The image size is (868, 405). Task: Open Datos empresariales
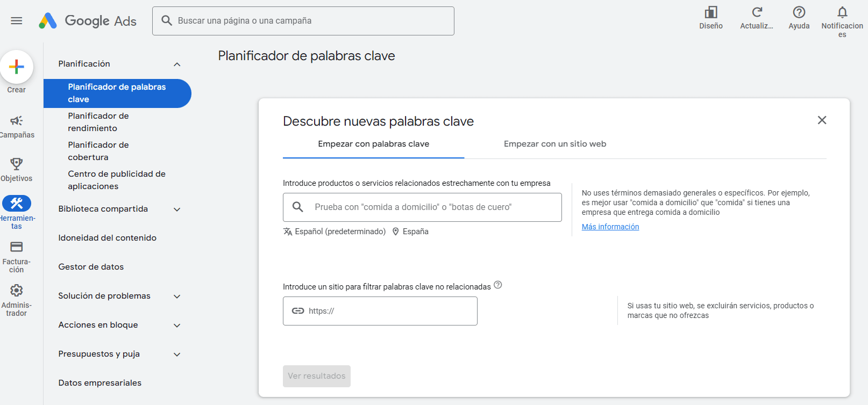[x=100, y=383]
